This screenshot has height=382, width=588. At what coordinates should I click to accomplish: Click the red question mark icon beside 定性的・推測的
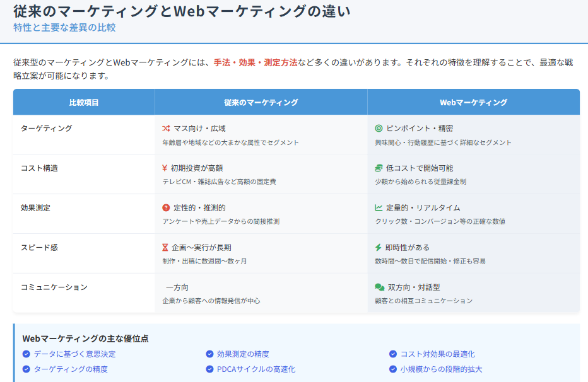[x=166, y=207]
